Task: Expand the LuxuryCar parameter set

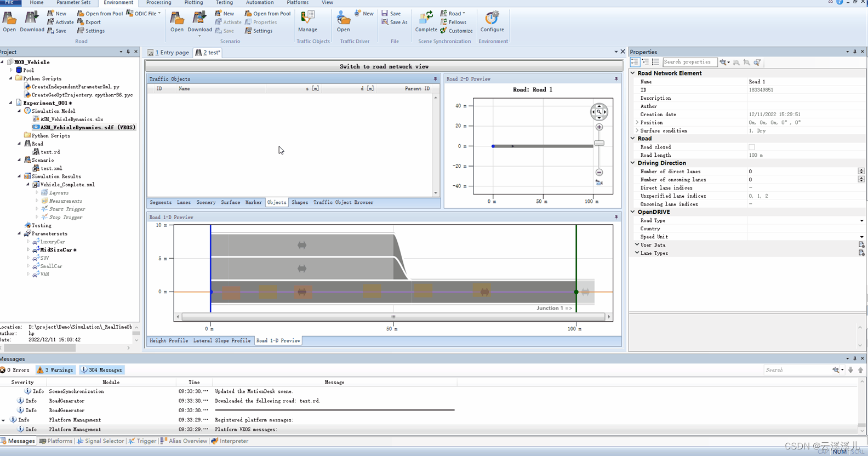Action: [x=28, y=242]
